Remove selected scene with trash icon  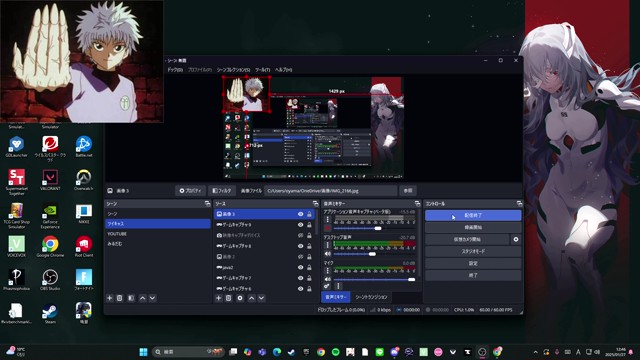click(x=120, y=298)
